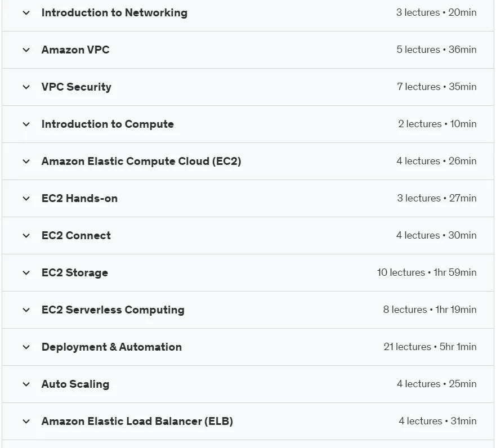The height and width of the screenshot is (448, 496).
Task: Expand the Amazon VPC section chevron
Action: click(26, 50)
